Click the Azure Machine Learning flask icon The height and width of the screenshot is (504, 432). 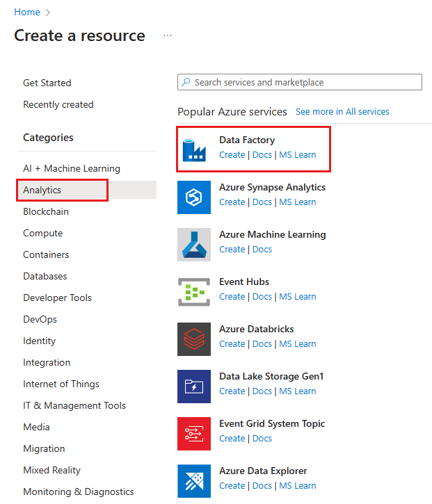(194, 245)
